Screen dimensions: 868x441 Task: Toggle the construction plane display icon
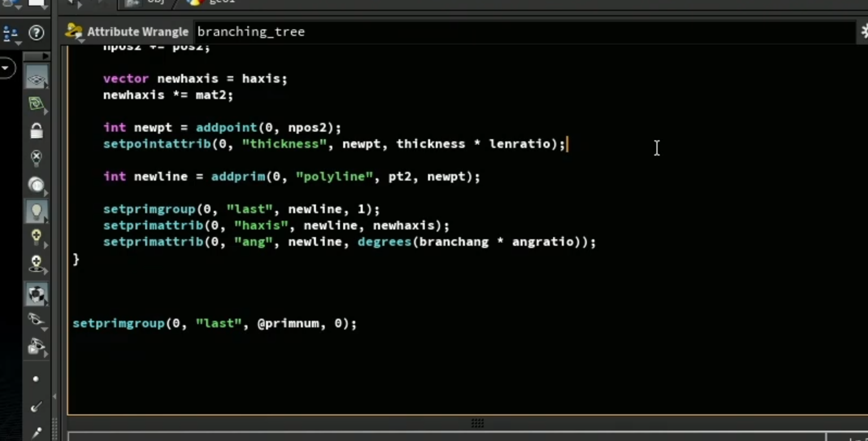click(x=36, y=104)
